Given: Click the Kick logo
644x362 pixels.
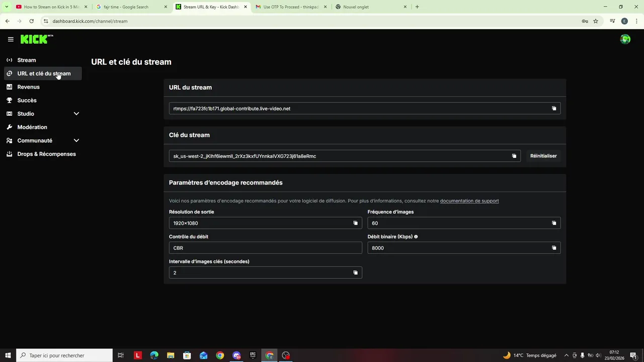Looking at the screenshot, I should 37,39.
